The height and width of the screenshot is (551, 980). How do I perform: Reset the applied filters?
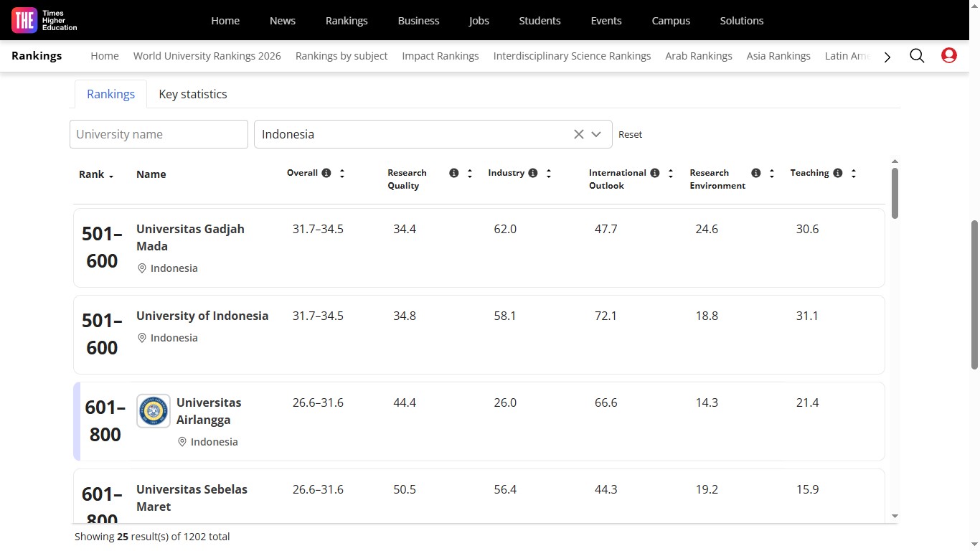[x=630, y=134]
